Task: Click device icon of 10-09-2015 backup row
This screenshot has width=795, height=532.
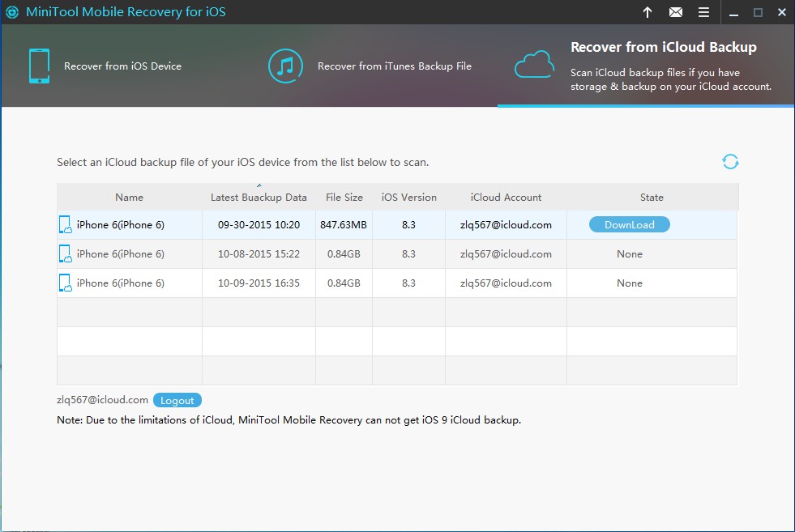Action: (65, 283)
